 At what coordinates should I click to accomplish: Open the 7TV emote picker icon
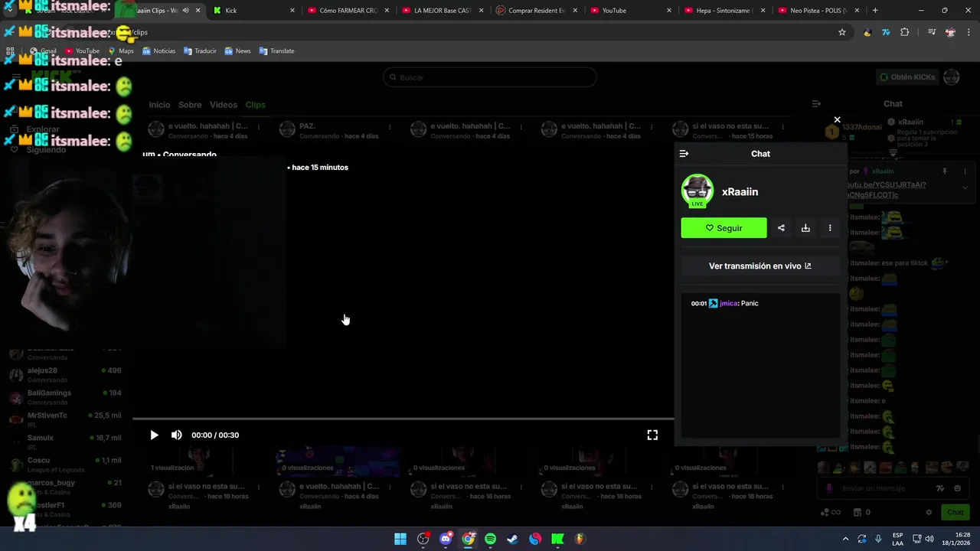[940, 488]
